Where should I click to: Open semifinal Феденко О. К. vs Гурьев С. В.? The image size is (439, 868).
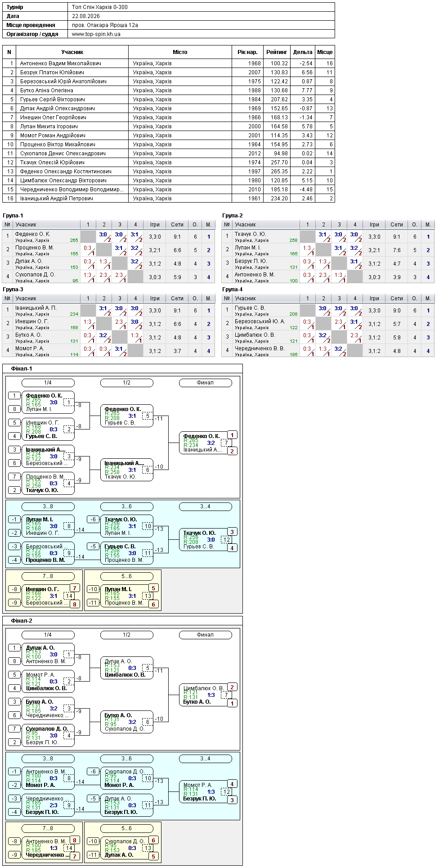[x=126, y=416]
